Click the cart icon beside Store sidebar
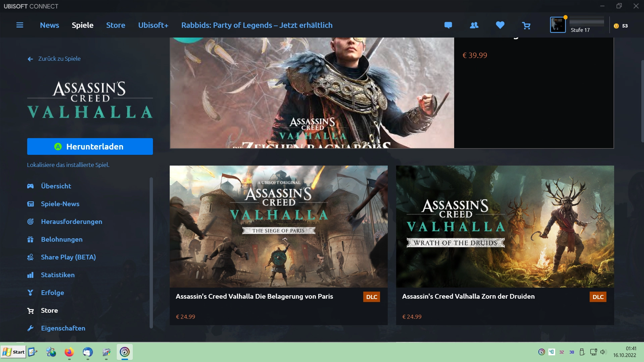Viewport: 644px width, 362px height. pyautogui.click(x=31, y=311)
